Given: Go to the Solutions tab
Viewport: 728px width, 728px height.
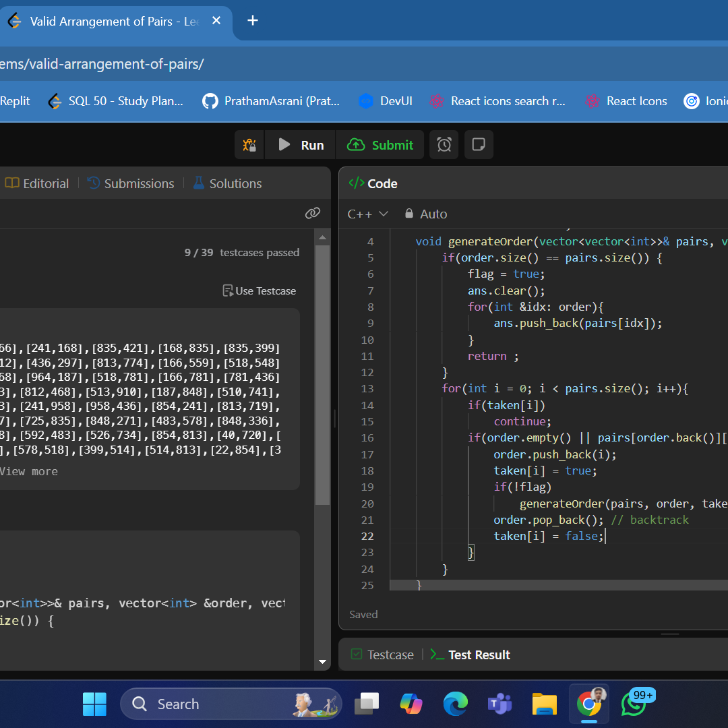Looking at the screenshot, I should (x=227, y=183).
